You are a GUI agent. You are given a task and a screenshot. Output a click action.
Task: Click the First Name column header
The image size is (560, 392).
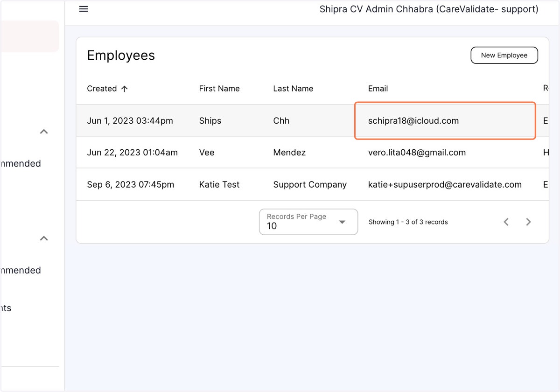pyautogui.click(x=219, y=89)
